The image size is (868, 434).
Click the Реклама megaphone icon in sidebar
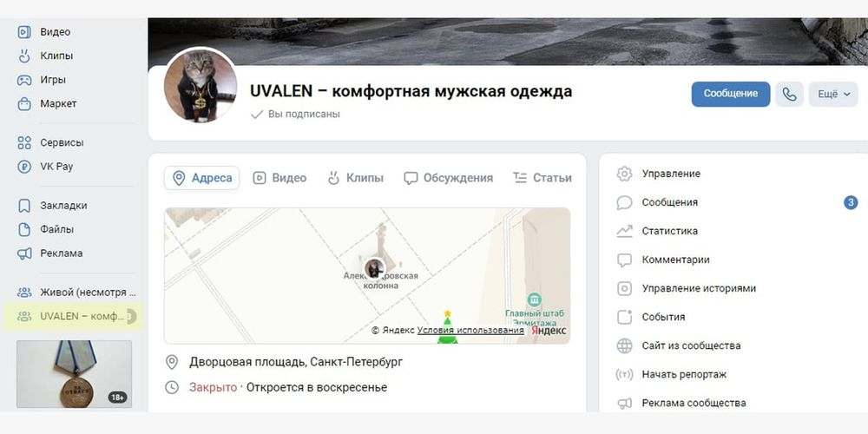pyautogui.click(x=23, y=253)
